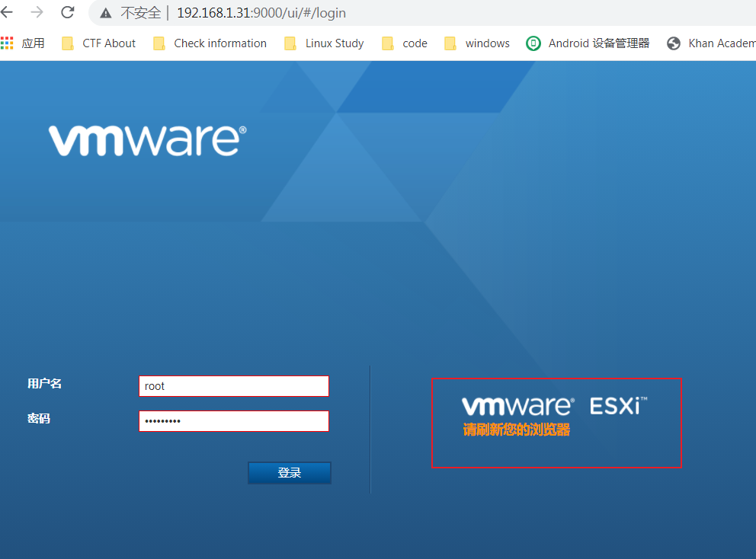Focus the 用户名 field containing root
Screen dimensions: 756x559
pyautogui.click(x=233, y=386)
